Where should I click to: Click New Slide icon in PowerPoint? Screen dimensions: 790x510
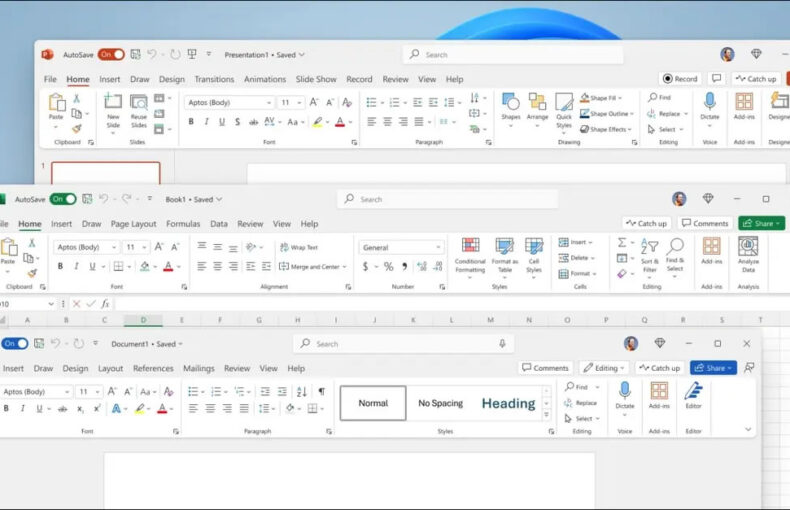point(113,102)
